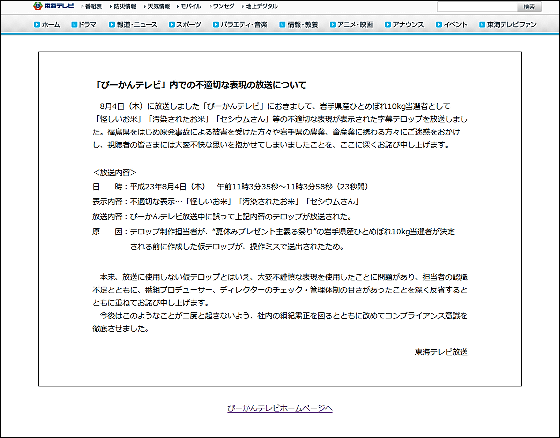
Task: Click the 日時 broadcast time line
Action: [x=230, y=186]
